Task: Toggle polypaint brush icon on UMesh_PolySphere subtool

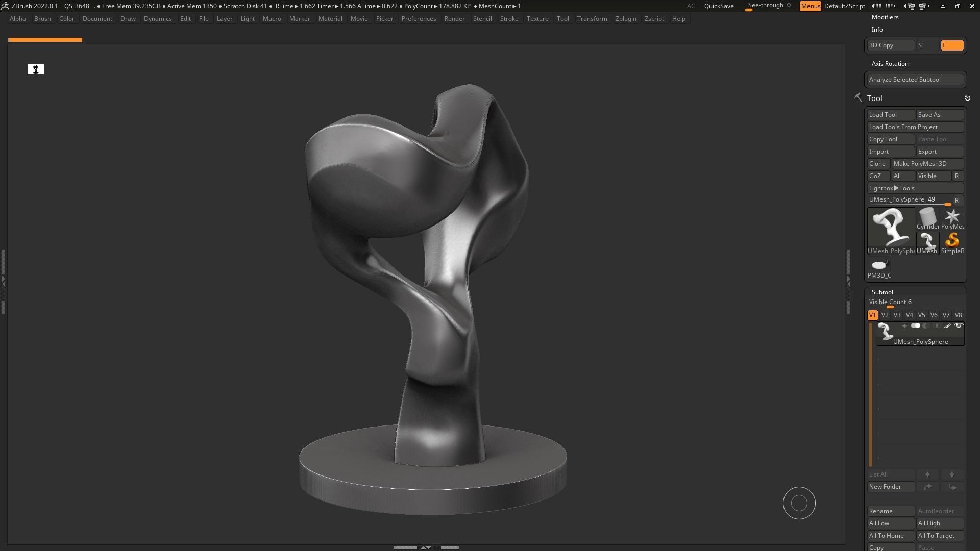Action: point(947,325)
